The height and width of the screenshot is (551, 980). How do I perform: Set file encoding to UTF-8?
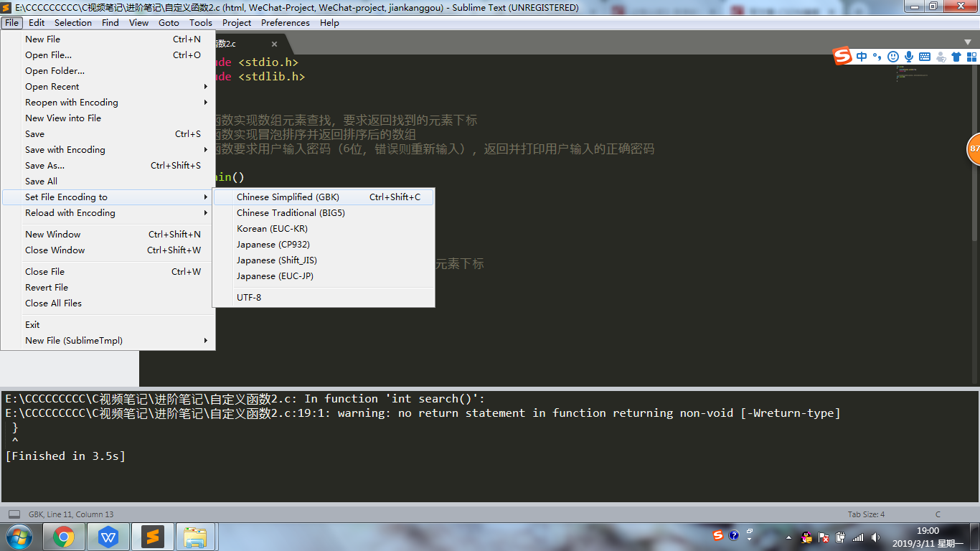pyautogui.click(x=324, y=297)
